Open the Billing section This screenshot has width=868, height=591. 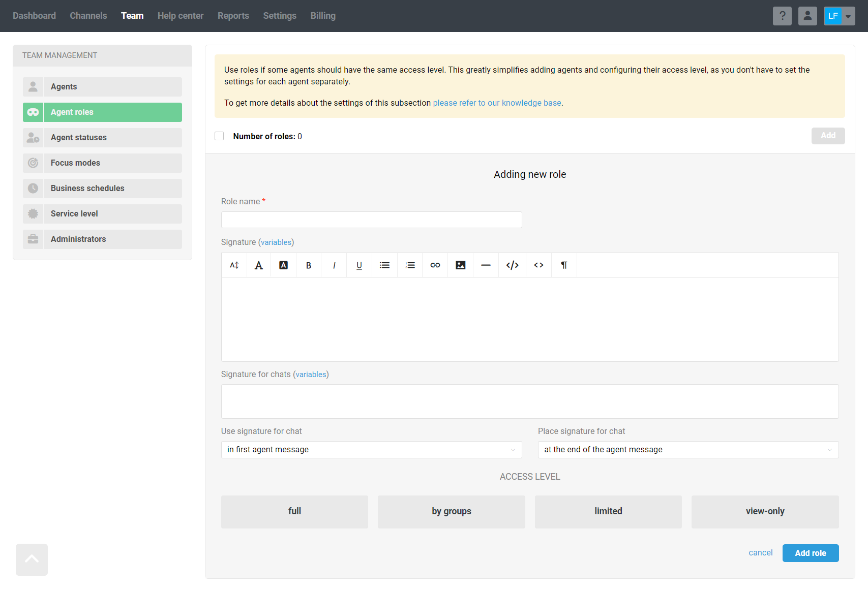pyautogui.click(x=323, y=16)
